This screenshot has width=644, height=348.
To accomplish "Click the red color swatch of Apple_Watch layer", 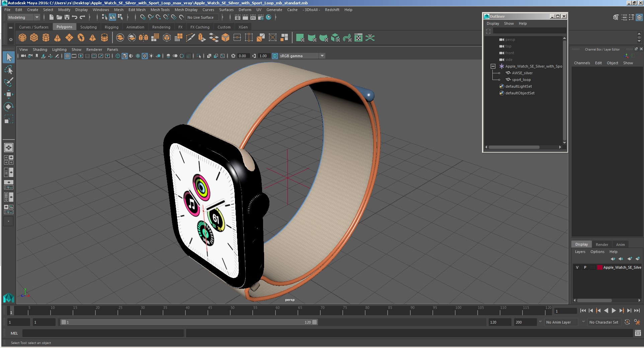I will click(x=600, y=267).
